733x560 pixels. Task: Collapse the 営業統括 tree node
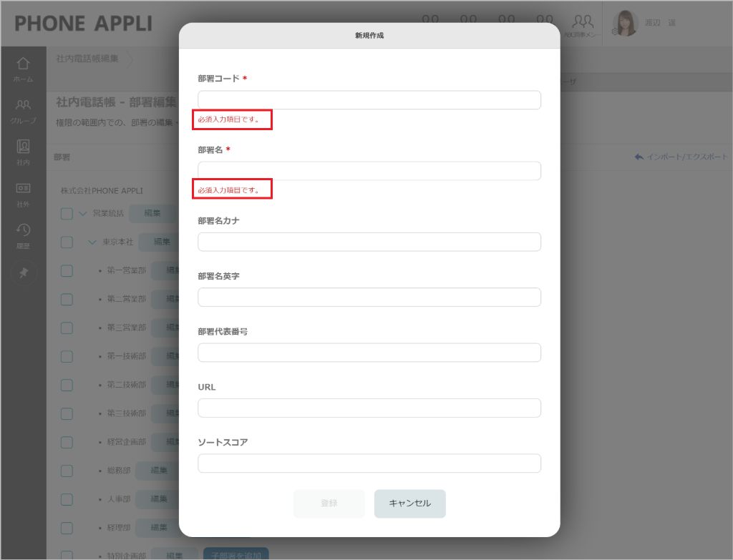click(x=83, y=213)
